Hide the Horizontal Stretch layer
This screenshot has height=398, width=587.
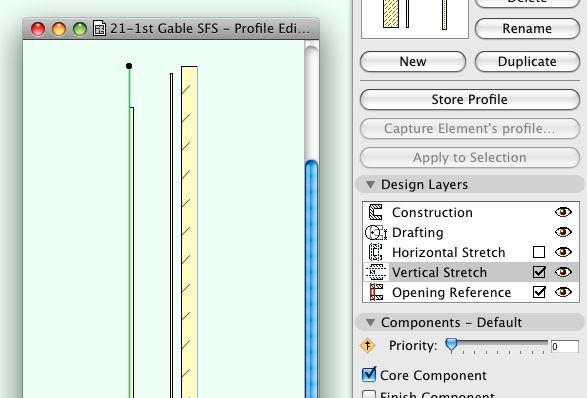tap(563, 252)
